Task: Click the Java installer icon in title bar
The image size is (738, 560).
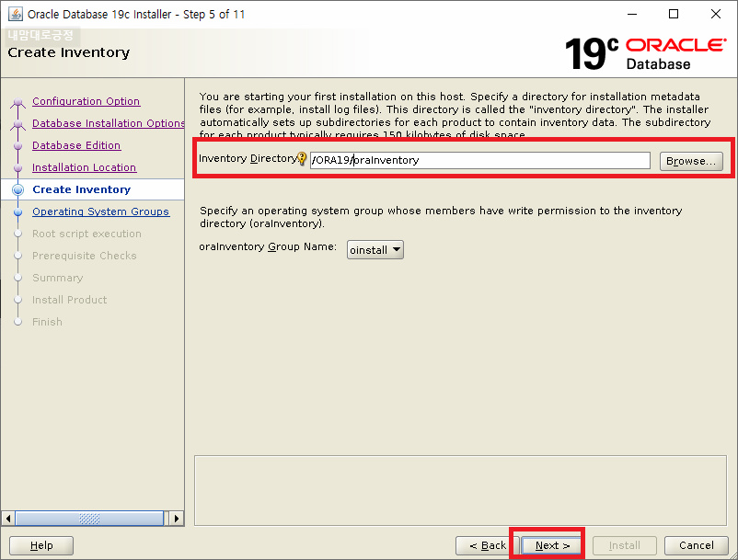Action: coord(15,14)
